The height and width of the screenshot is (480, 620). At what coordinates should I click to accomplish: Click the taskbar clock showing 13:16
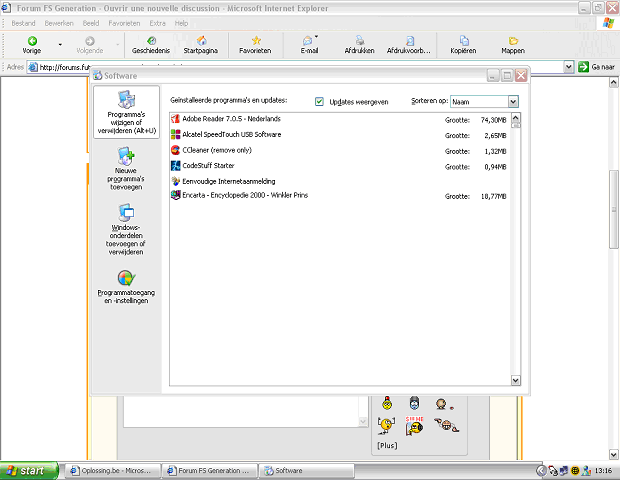pos(603,471)
